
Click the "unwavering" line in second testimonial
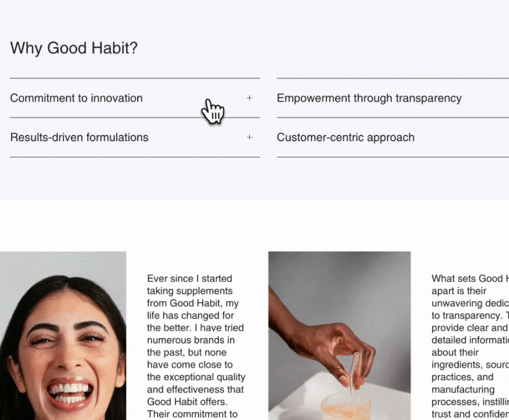pyautogui.click(x=470, y=303)
